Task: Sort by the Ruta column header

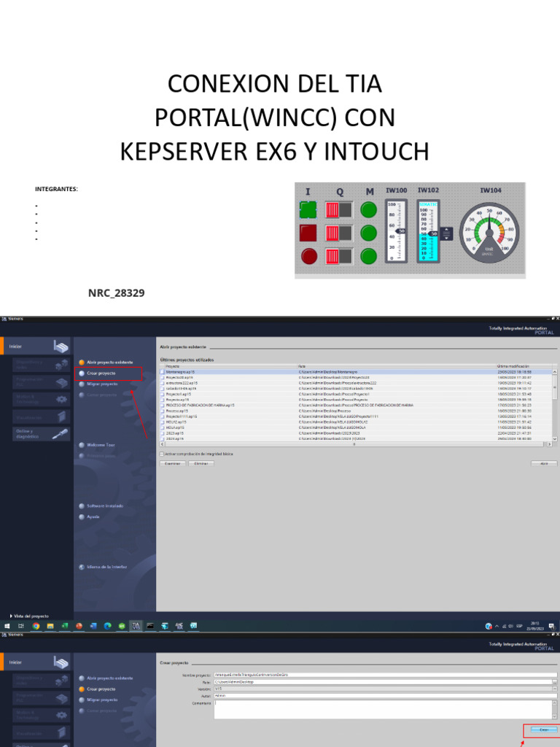Action: [397, 366]
